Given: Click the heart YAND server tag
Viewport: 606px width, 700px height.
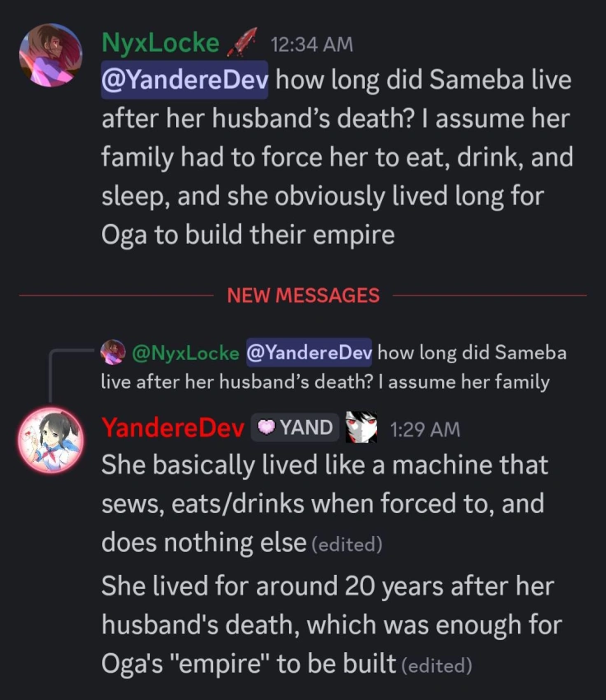Looking at the screenshot, I should coord(295,427).
